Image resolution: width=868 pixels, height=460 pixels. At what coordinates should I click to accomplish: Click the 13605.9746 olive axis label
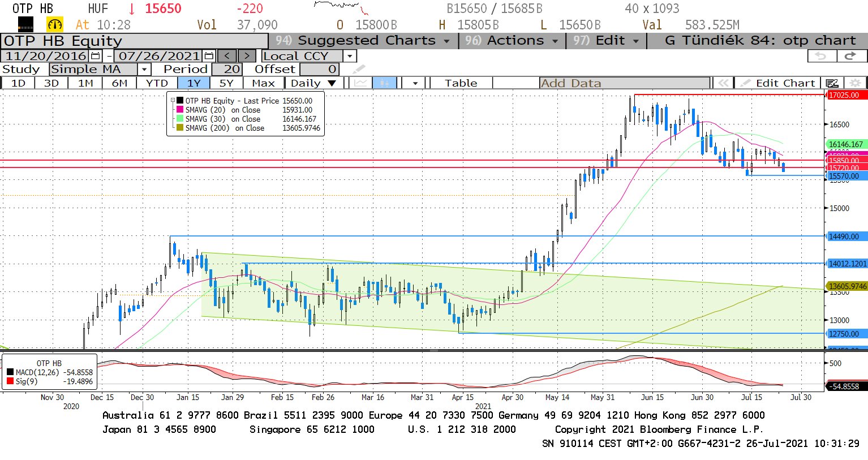point(847,286)
